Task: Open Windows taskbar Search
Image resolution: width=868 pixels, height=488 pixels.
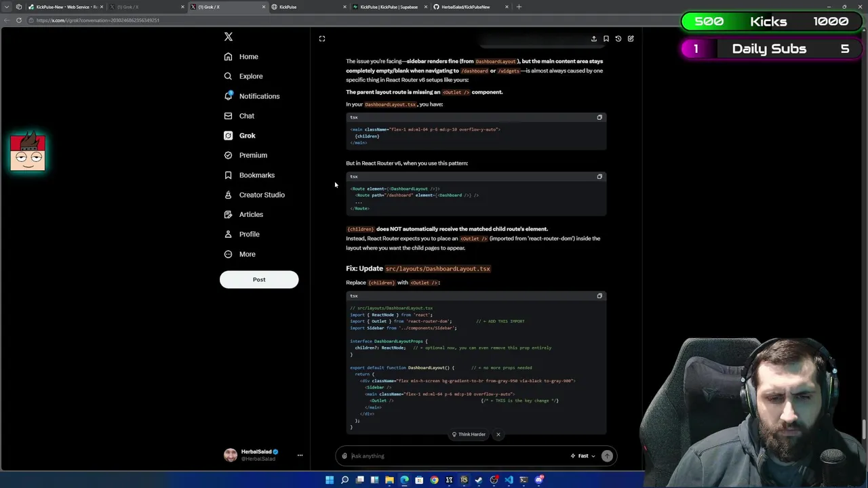Action: click(x=344, y=480)
